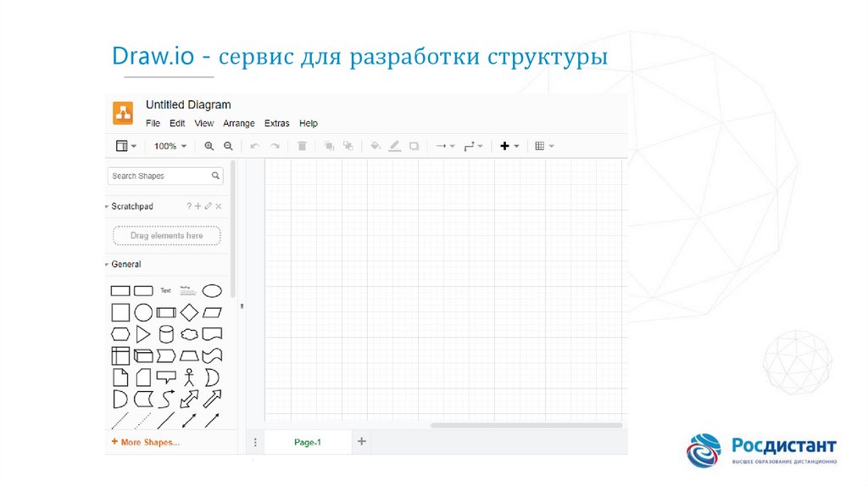Open the Insert plus dropdown
Image resolution: width=868 pixels, height=487 pixels.
[x=509, y=146]
